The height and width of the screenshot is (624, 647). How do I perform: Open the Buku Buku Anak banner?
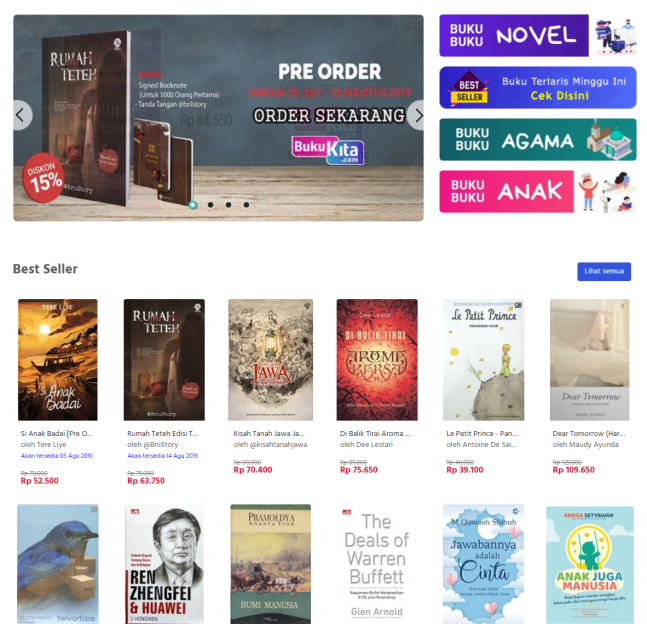tap(538, 191)
